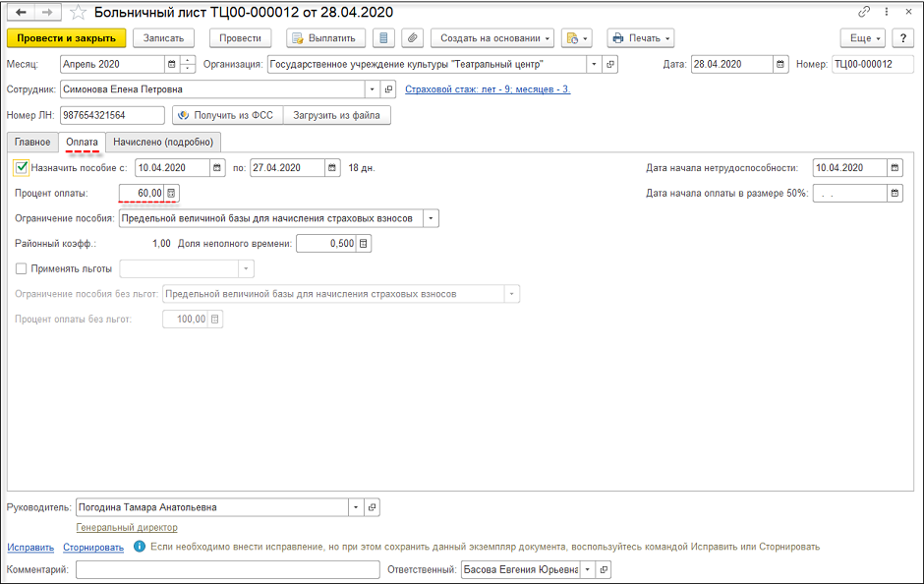Click Загрузить из файла button
Image resolution: width=924 pixels, height=584 pixels.
click(x=337, y=115)
